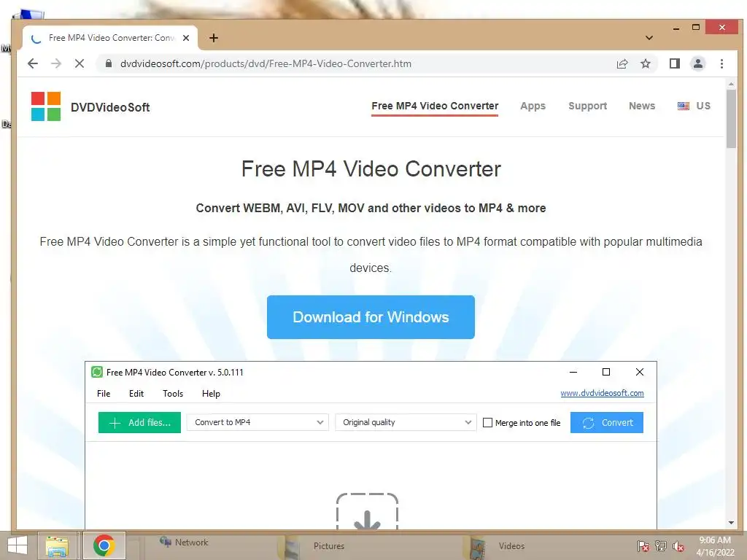Click the taskbar clock 9:06 AM
The width and height of the screenshot is (747, 560).
[x=715, y=545]
